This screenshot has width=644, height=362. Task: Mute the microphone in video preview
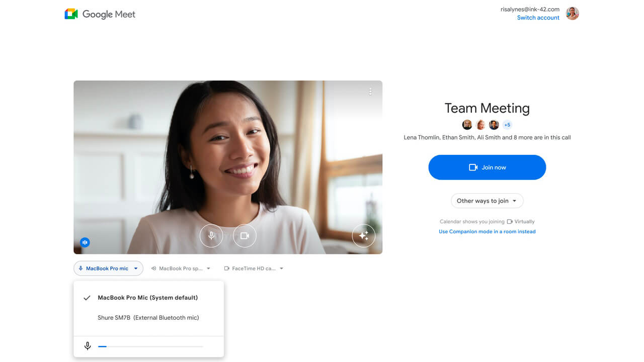[x=211, y=235]
